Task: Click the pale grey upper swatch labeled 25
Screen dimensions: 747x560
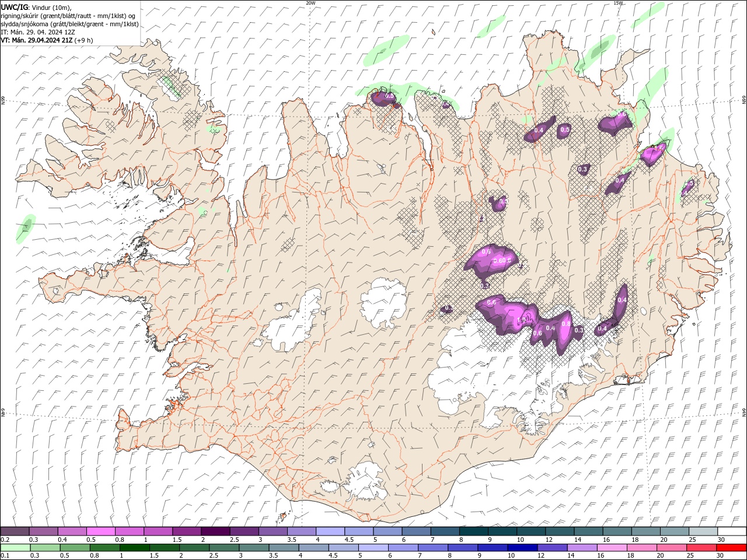Action: click(703, 531)
